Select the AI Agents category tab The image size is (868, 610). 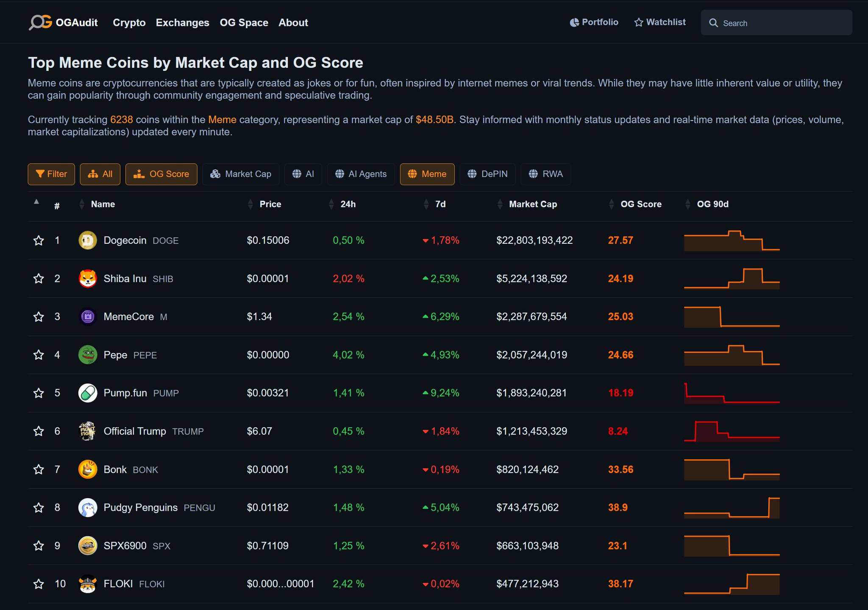pyautogui.click(x=361, y=174)
